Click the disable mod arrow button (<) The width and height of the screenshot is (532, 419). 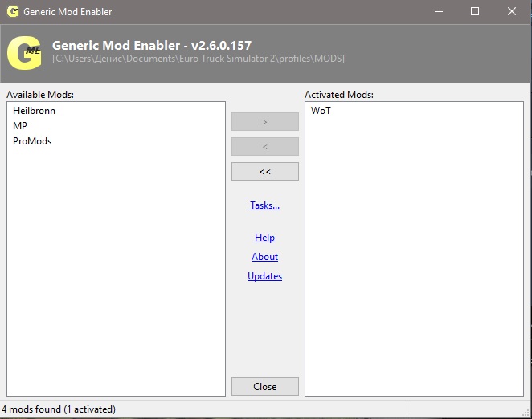[265, 146]
